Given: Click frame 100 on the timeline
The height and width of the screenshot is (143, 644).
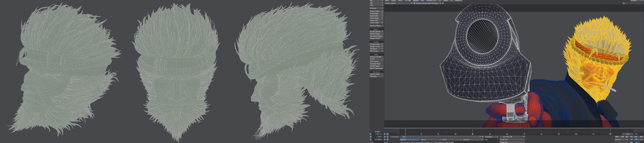Looking at the screenshot, I should [x=576, y=134].
